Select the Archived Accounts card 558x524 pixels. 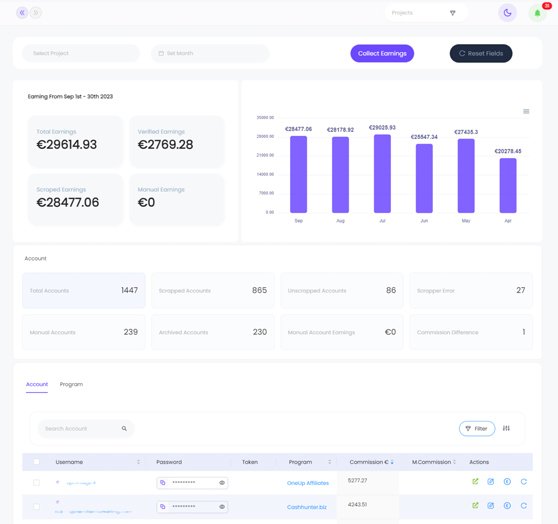(x=213, y=332)
